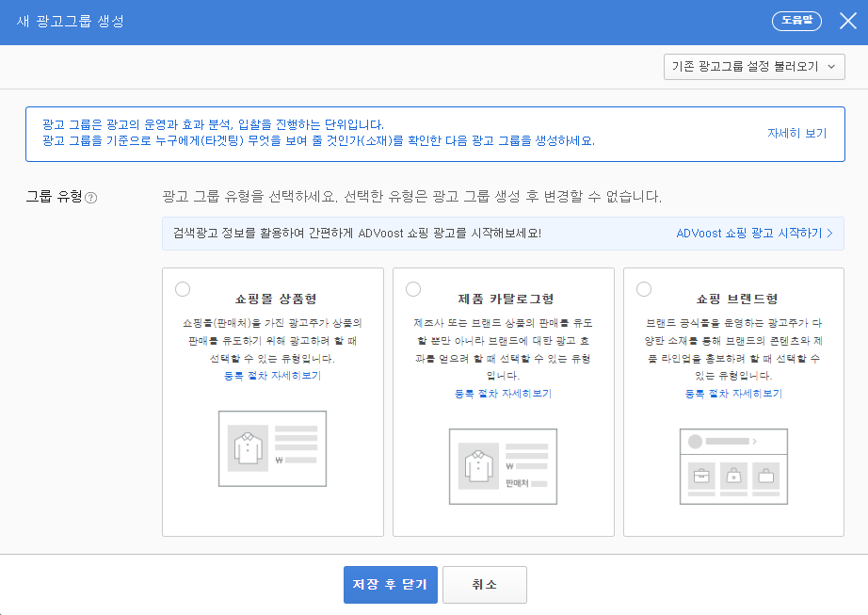The height and width of the screenshot is (615, 868).
Task: Click the ADVoost banner description text
Action: (x=357, y=234)
